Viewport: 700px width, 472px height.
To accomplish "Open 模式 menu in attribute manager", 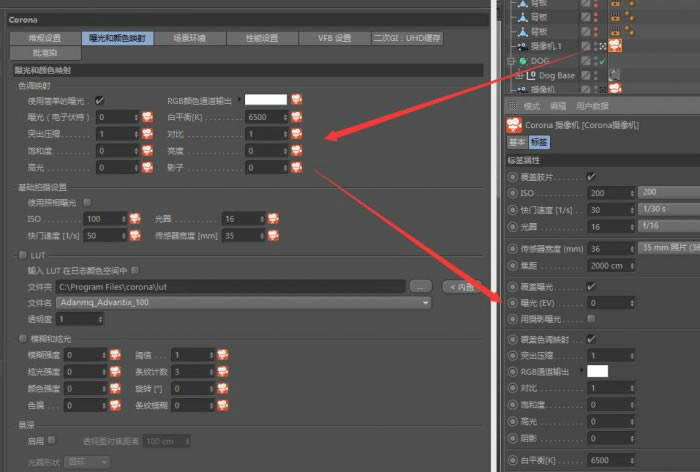I will [x=531, y=106].
